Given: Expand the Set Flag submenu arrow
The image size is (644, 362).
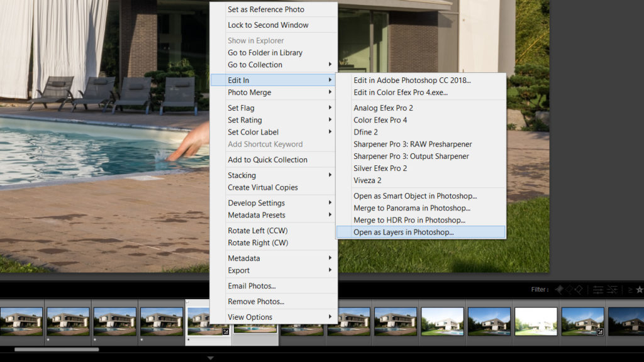Looking at the screenshot, I should tap(330, 107).
